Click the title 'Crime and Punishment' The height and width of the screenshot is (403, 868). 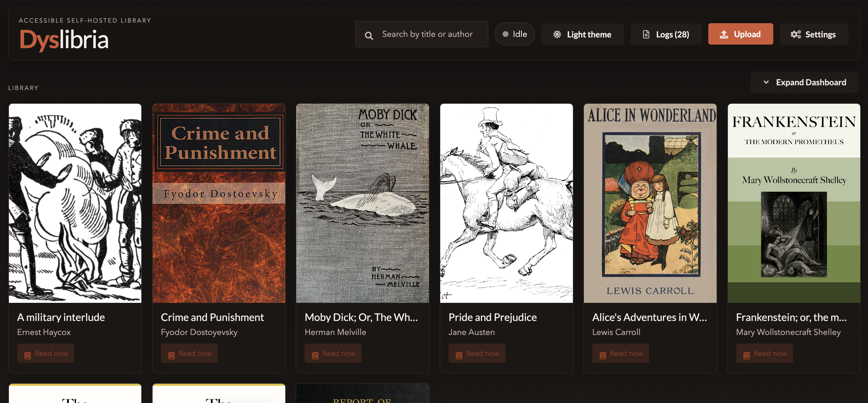tap(212, 317)
